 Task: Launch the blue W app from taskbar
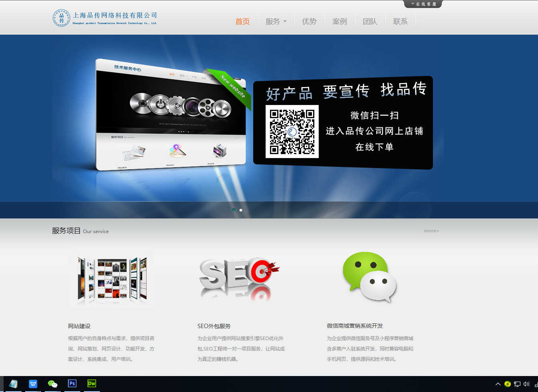[x=33, y=383]
